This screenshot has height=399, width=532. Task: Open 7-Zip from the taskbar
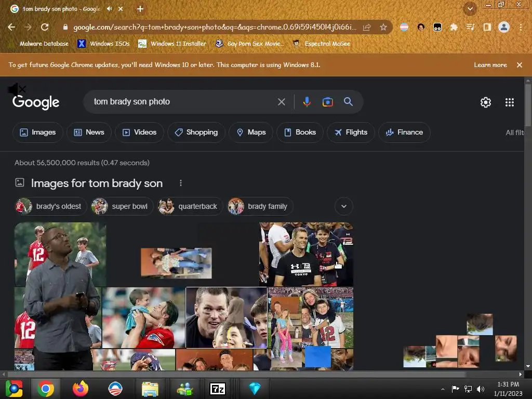[218, 389]
